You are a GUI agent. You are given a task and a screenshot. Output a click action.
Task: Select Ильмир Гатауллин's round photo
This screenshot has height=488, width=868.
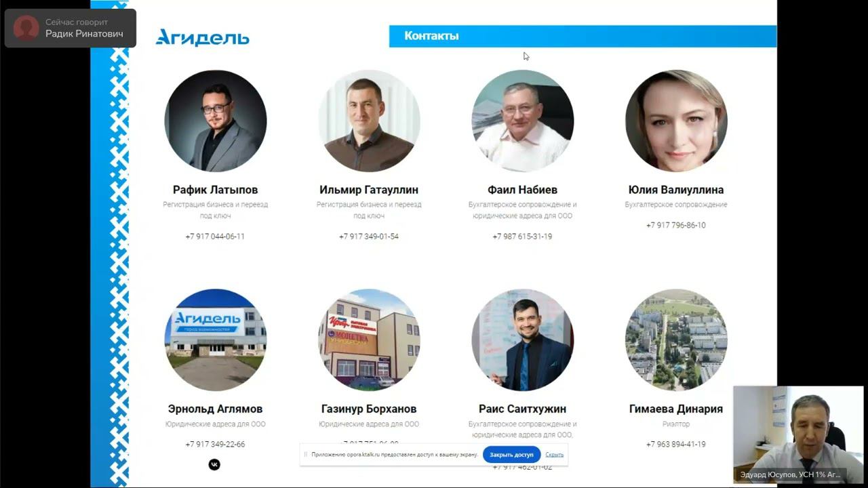pyautogui.click(x=369, y=121)
